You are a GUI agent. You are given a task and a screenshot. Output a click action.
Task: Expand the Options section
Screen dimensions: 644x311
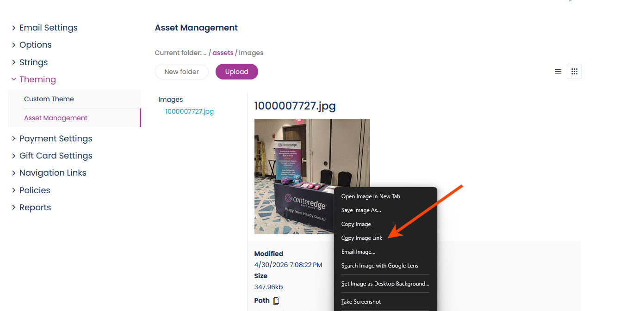coord(31,45)
